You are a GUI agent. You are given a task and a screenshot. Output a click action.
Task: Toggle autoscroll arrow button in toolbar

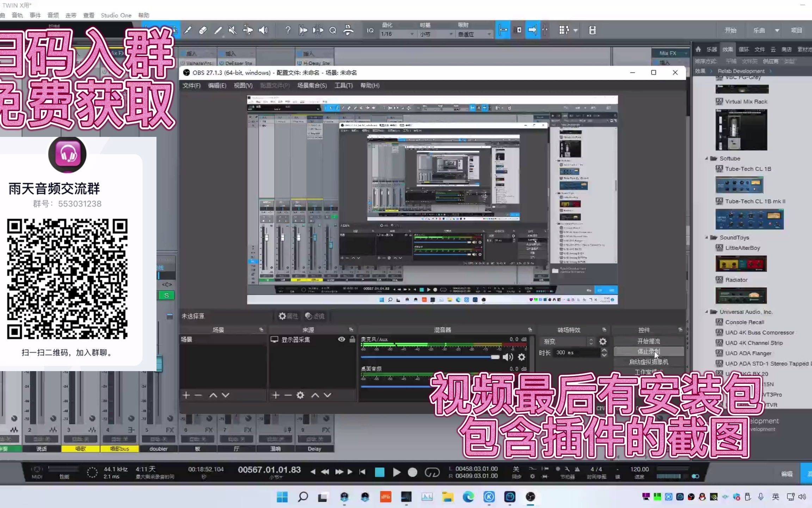[533, 30]
